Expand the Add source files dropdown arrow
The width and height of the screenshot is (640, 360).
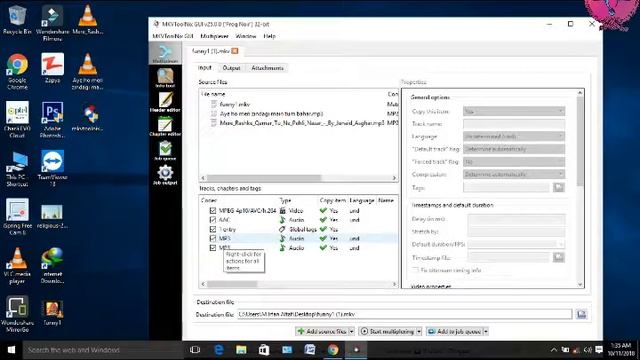[351, 331]
